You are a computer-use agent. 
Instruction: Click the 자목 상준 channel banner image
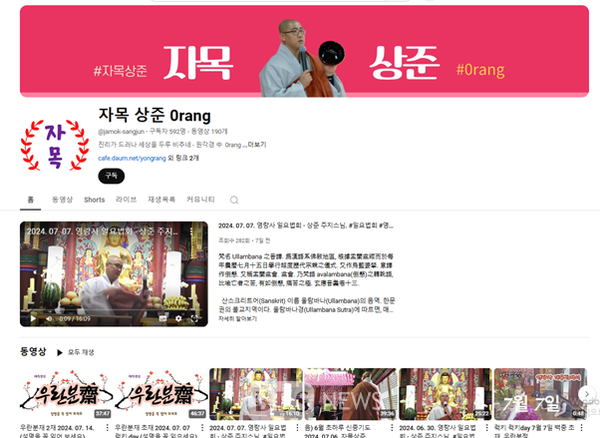pos(304,51)
